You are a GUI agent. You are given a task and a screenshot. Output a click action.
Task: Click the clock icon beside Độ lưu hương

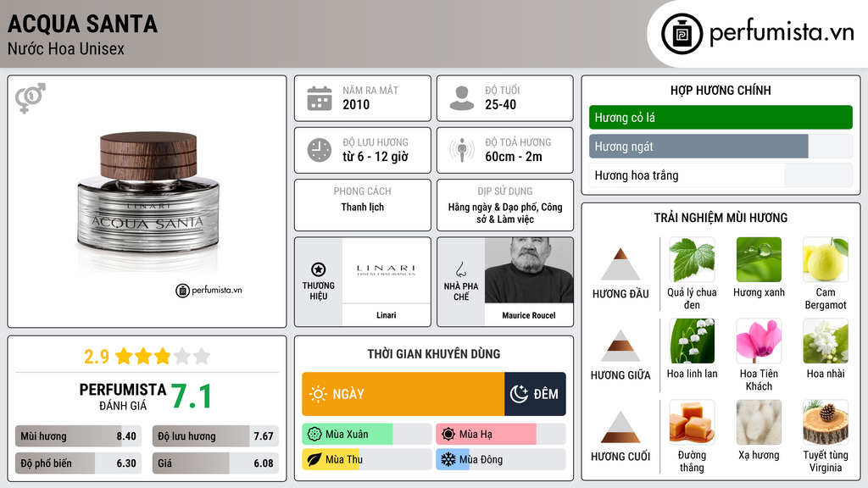320,150
